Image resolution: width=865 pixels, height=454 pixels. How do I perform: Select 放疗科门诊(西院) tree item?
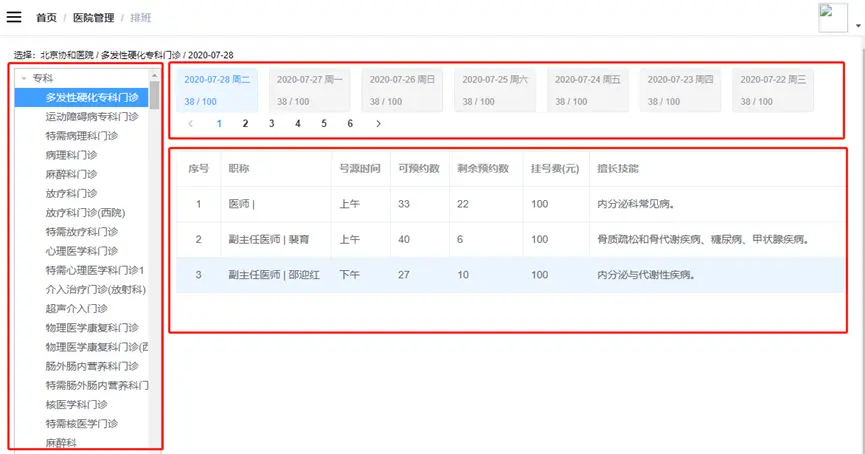pos(86,212)
